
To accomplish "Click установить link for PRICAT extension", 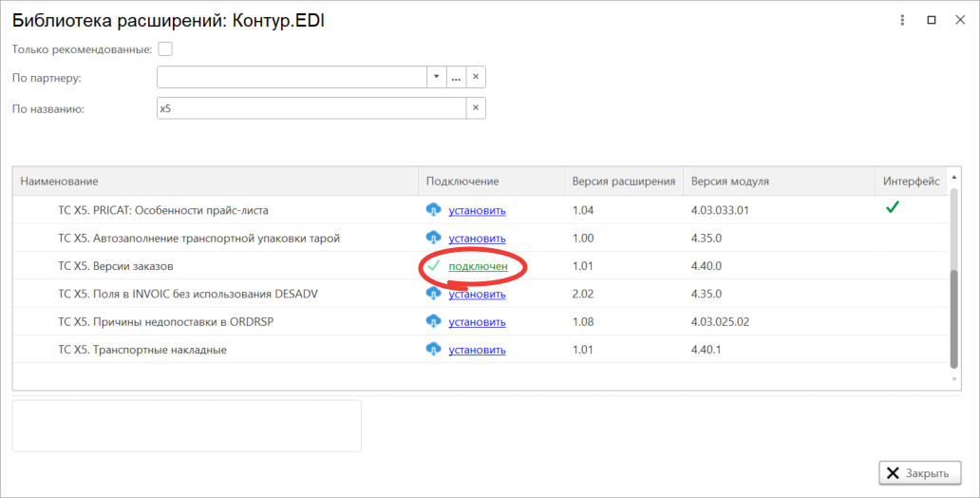I will coord(477,211).
